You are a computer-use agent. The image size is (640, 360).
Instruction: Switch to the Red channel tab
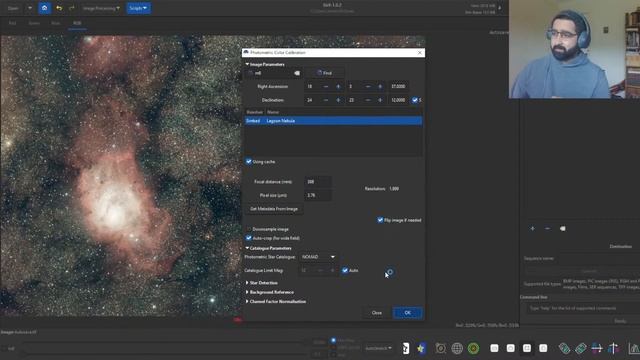pyautogui.click(x=13, y=23)
